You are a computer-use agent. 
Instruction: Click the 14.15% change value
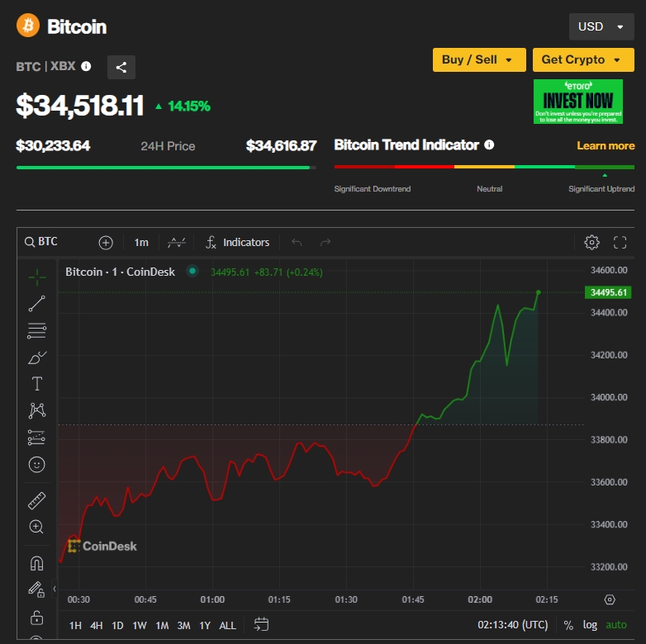tap(189, 107)
